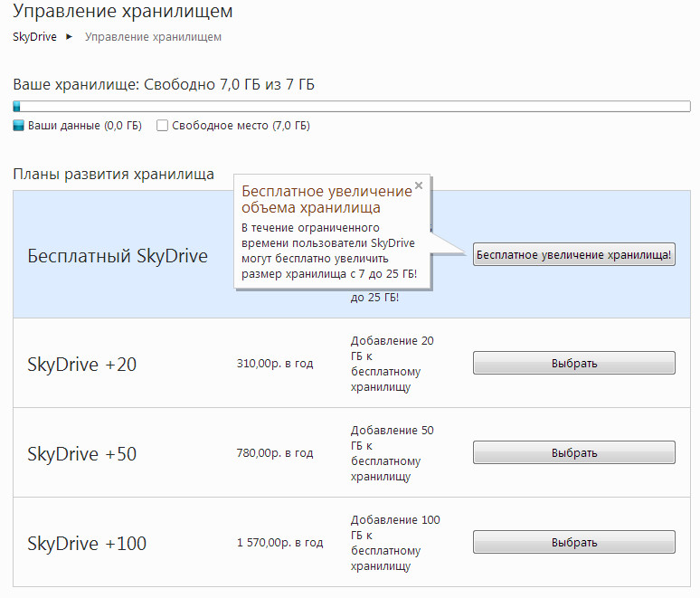Click the 'Добавление 50 ГБ' description text
The width and height of the screenshot is (700, 598).
point(393,453)
